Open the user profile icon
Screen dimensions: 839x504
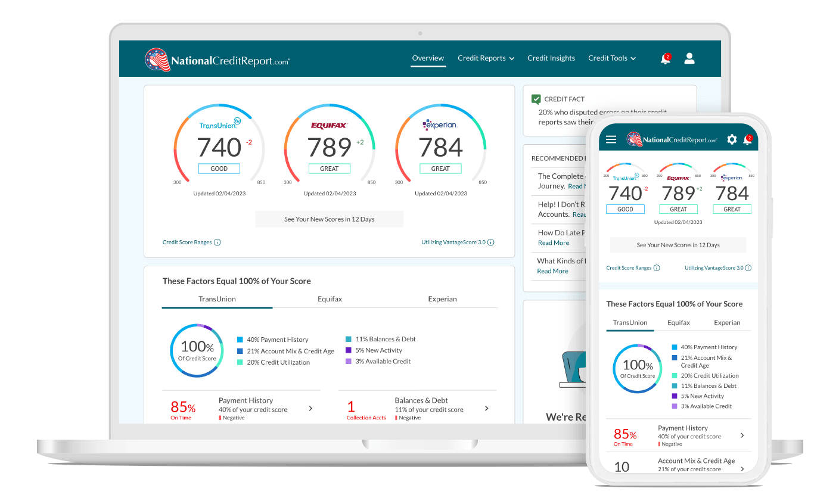tap(689, 58)
